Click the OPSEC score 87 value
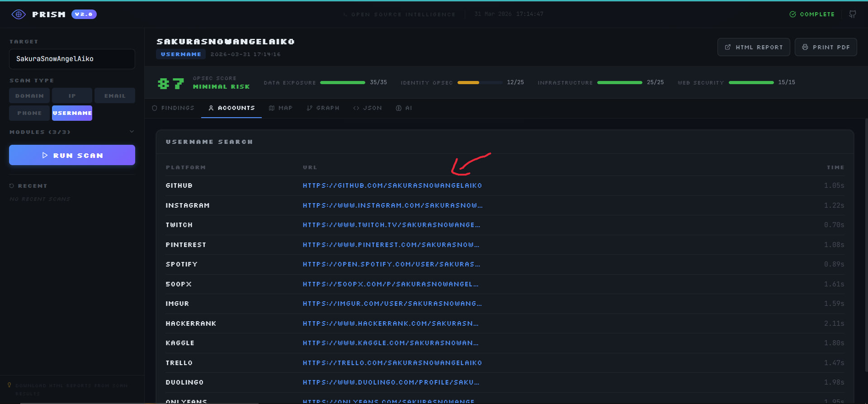 (x=170, y=83)
